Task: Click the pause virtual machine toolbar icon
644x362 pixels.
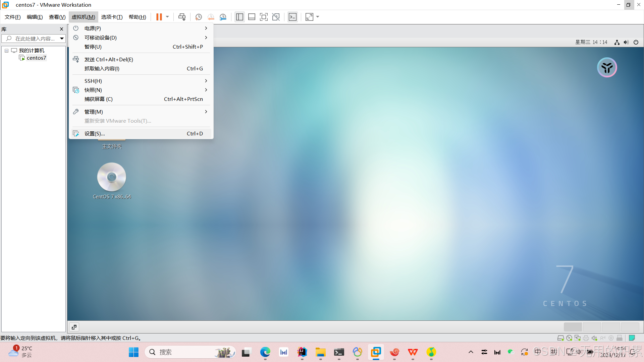Action: [x=159, y=17]
